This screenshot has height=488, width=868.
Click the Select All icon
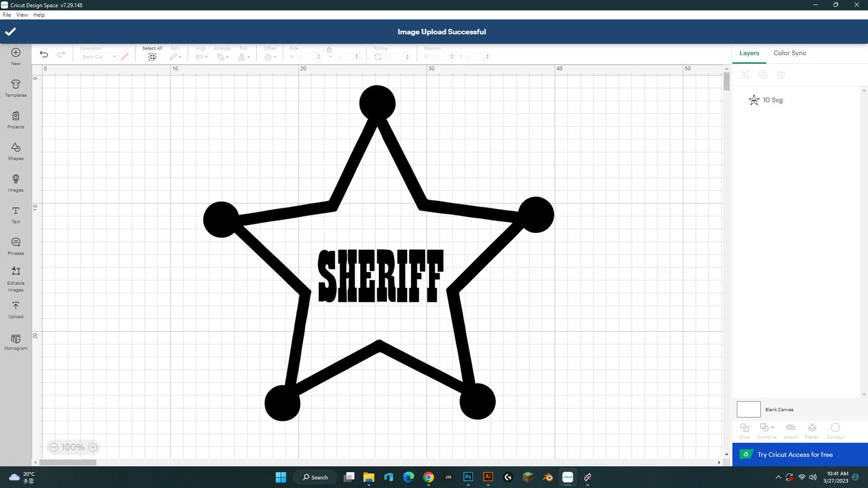pyautogui.click(x=152, y=57)
